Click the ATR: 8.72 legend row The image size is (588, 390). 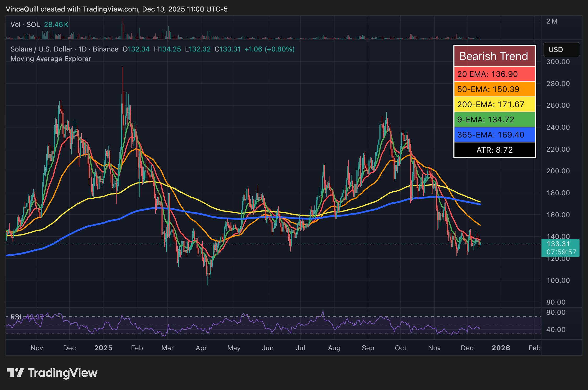point(494,150)
